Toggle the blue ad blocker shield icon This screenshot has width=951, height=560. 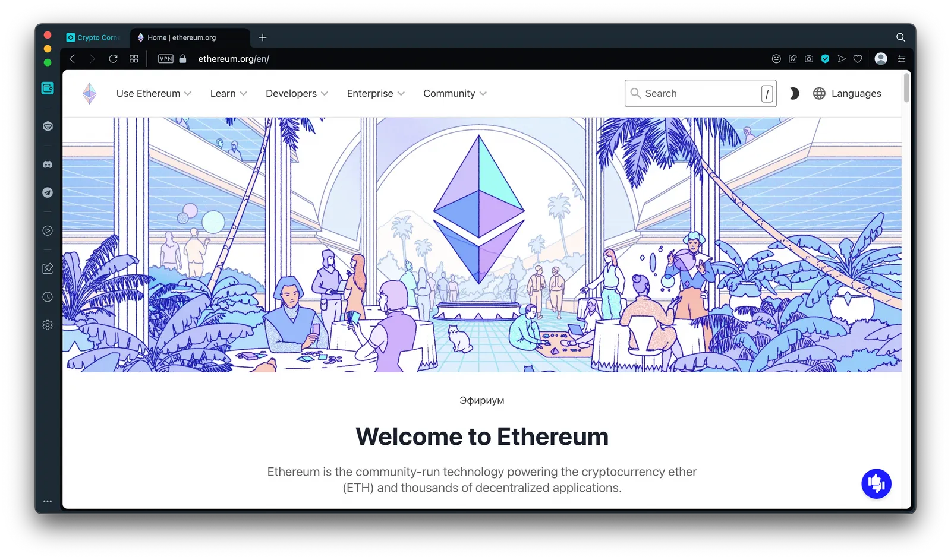coord(825,59)
